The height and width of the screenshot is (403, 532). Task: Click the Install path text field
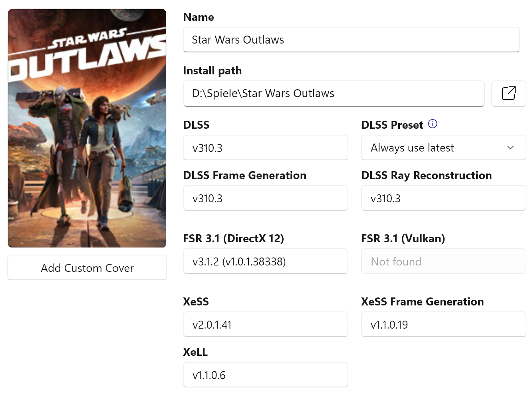pyautogui.click(x=333, y=94)
